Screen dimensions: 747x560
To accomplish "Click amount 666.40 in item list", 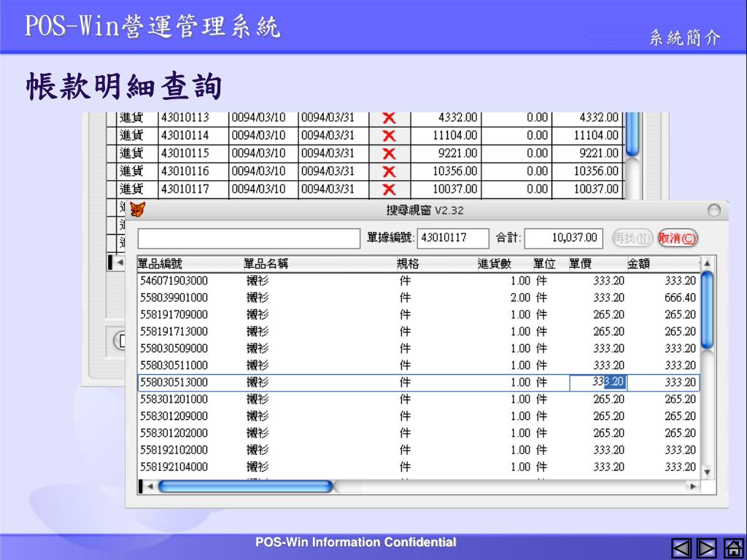I will (x=681, y=298).
